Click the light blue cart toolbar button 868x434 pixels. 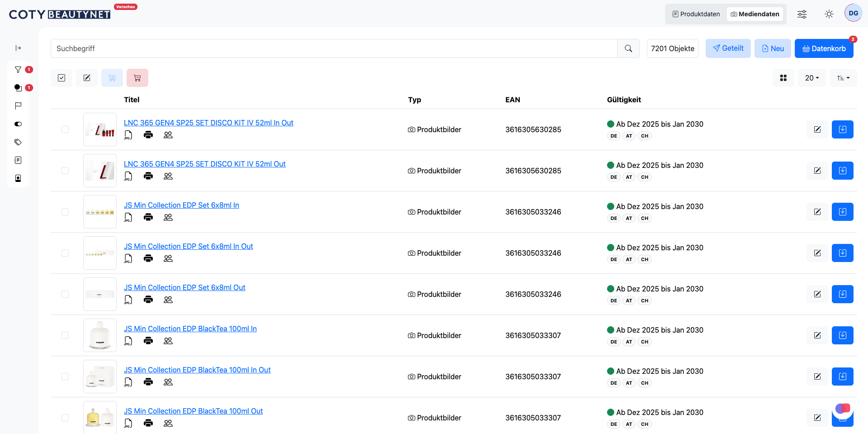pos(112,78)
